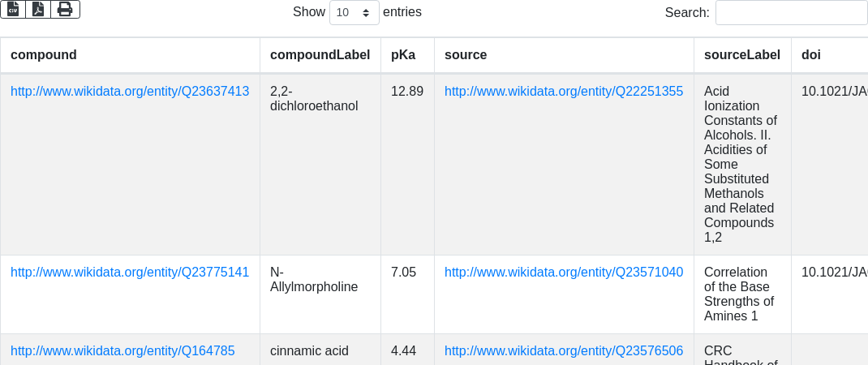Open the Q22251355 source link
The image size is (868, 365).
click(564, 91)
